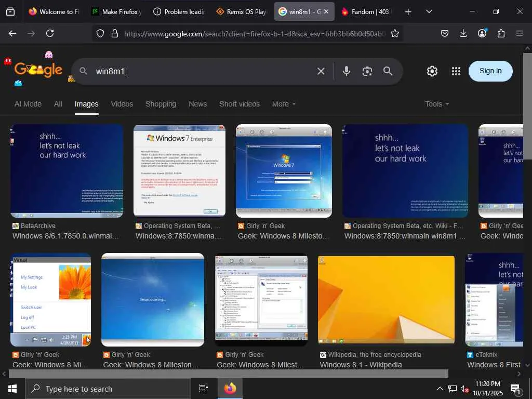Open the orange flower start menu thumbnail
532x399 pixels.
point(50,300)
